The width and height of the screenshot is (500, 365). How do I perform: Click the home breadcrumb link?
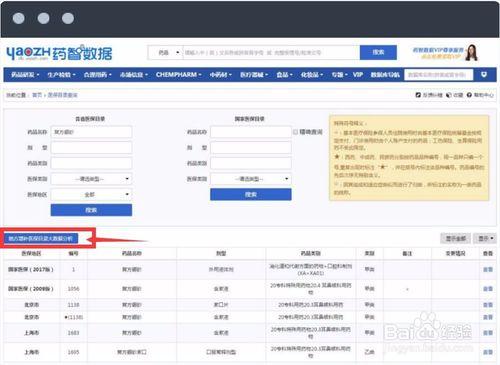click(x=37, y=95)
